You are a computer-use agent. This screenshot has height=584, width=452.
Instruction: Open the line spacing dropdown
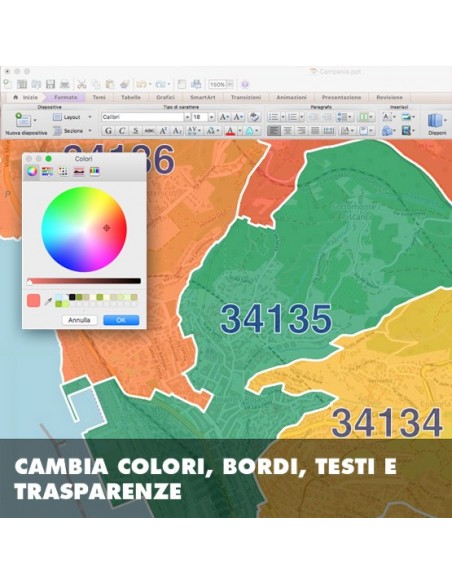[x=344, y=117]
